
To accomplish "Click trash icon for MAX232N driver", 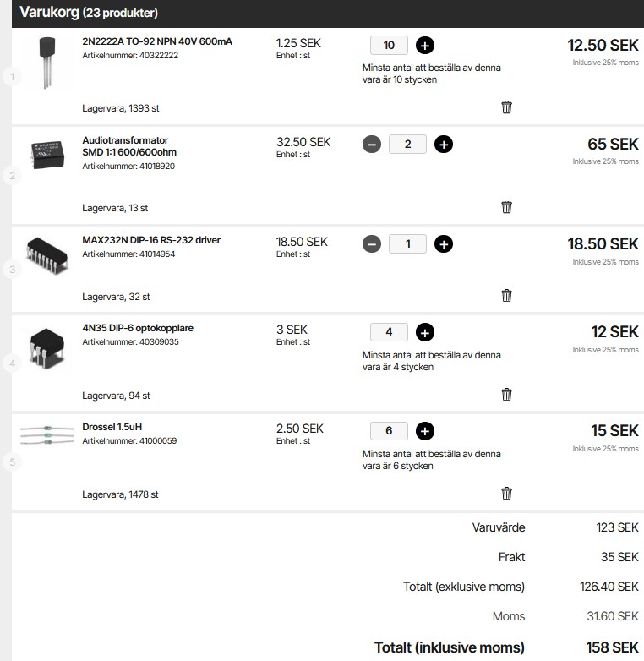I will [507, 295].
